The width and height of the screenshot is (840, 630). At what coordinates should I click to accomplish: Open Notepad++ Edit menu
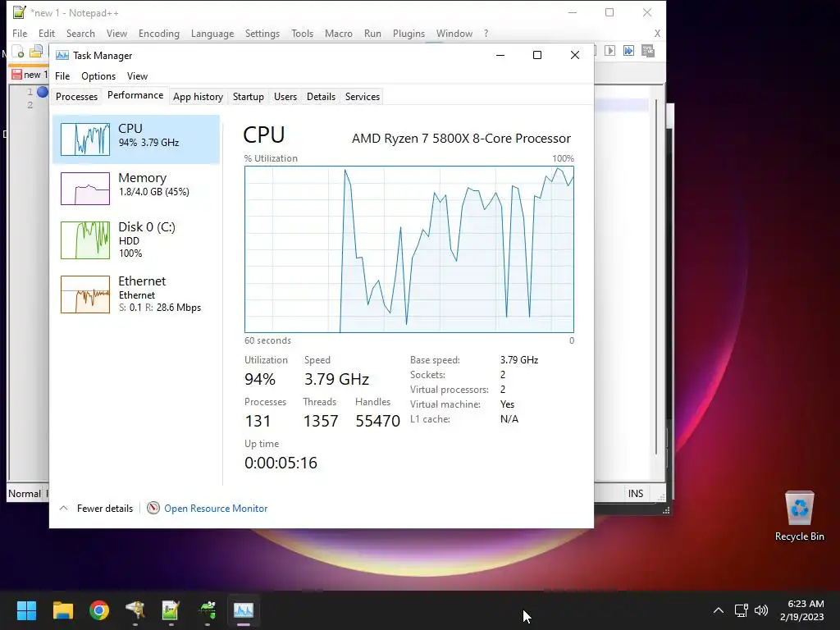47,33
